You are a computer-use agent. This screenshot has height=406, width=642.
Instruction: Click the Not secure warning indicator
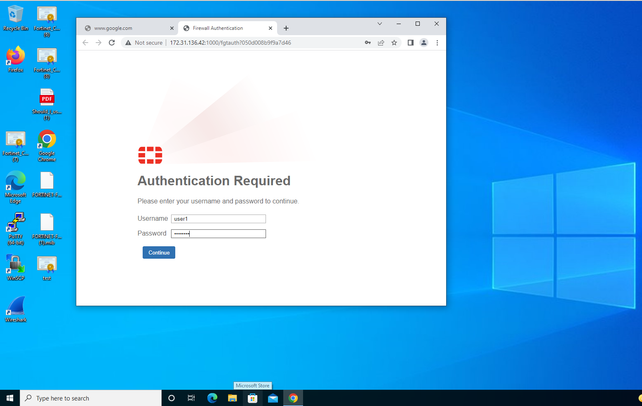(144, 43)
